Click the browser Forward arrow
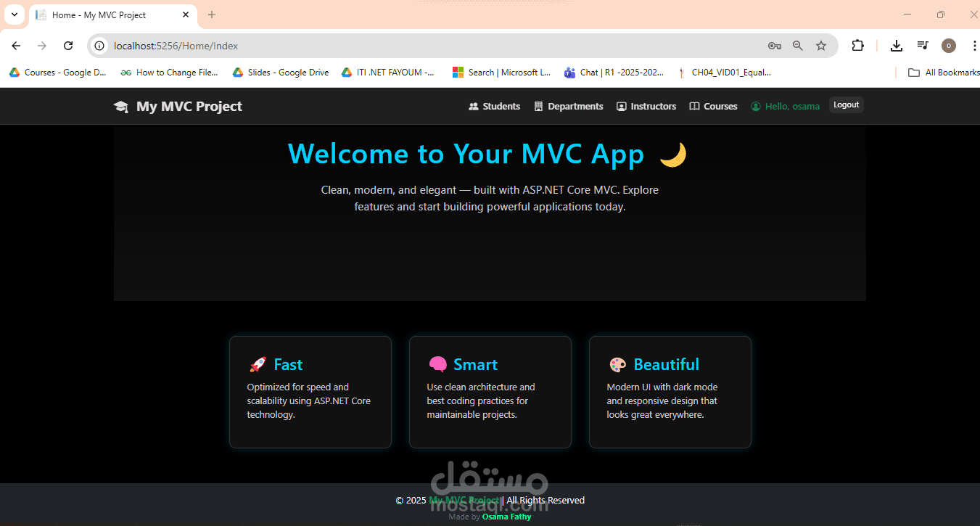The width and height of the screenshot is (980, 526). click(x=42, y=46)
